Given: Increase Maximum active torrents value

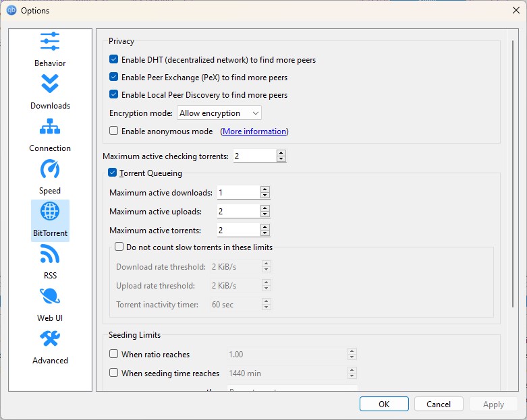Looking at the screenshot, I should pyautogui.click(x=265, y=227).
